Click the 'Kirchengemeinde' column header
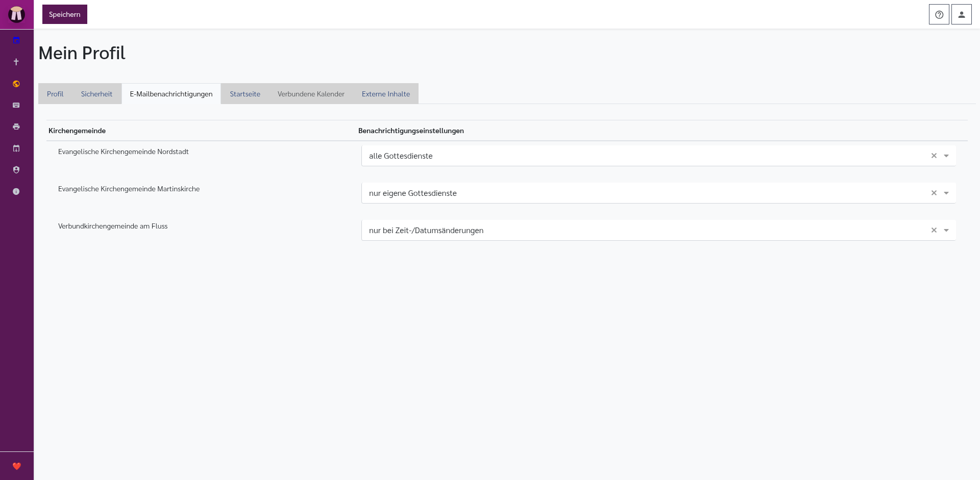Image resolution: width=980 pixels, height=480 pixels. point(77,131)
